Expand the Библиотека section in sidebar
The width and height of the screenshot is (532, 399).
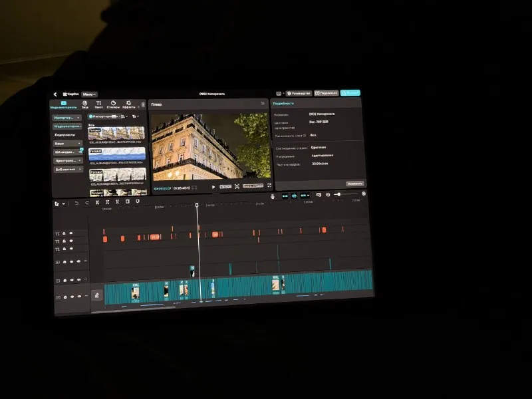[x=68, y=170]
